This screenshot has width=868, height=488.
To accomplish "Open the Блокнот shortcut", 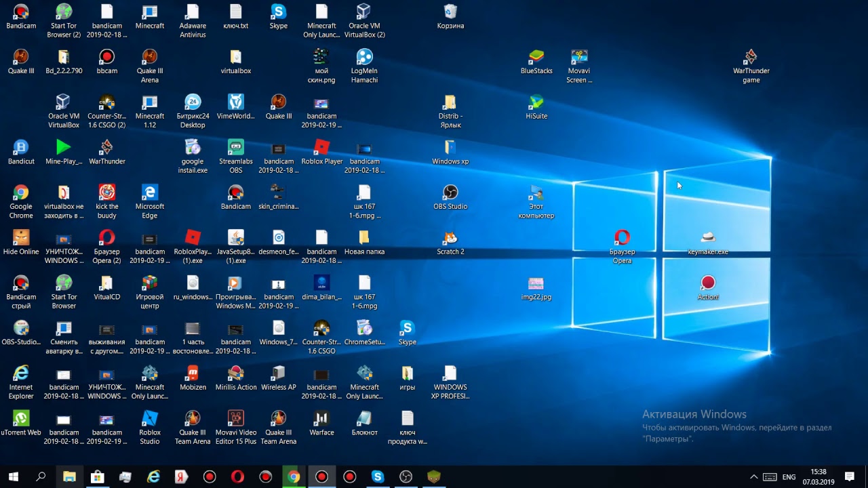I will 364,423.
